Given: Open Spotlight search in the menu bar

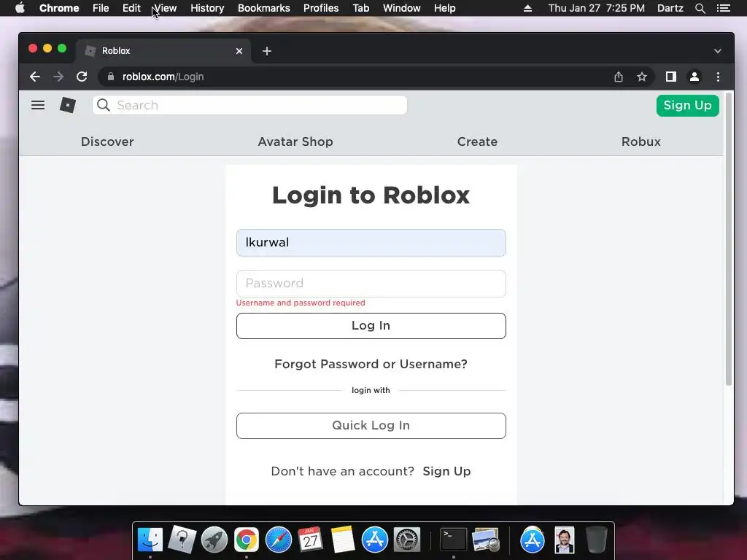Looking at the screenshot, I should point(700,8).
